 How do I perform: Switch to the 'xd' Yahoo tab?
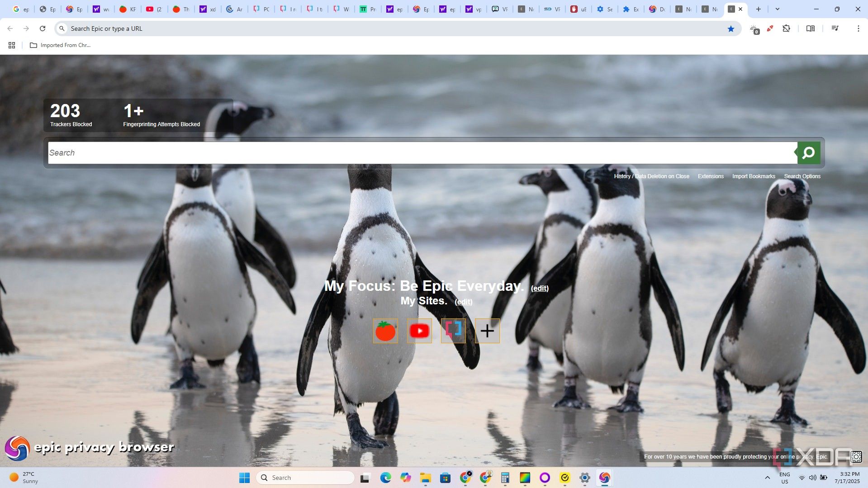click(x=207, y=9)
